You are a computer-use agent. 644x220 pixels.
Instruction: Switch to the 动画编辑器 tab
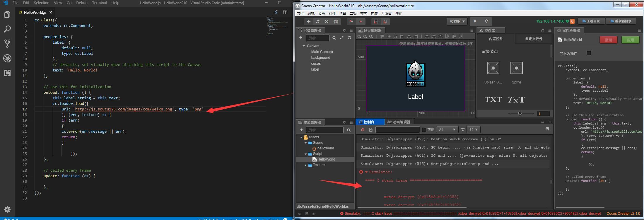[399, 122]
